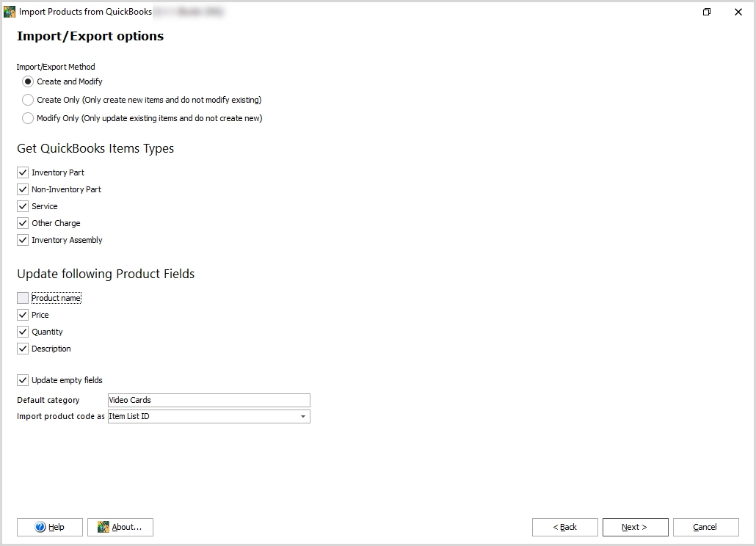Viewport: 756px width, 546px height.
Task: Uncheck the Inventory Assembly item type
Action: tap(23, 240)
